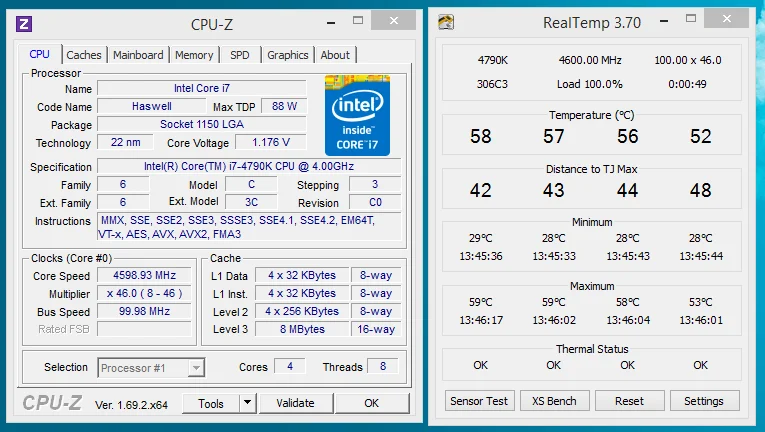The width and height of the screenshot is (765, 432).
Task: Click the RealTemp title bar app icon
Action: [x=446, y=22]
